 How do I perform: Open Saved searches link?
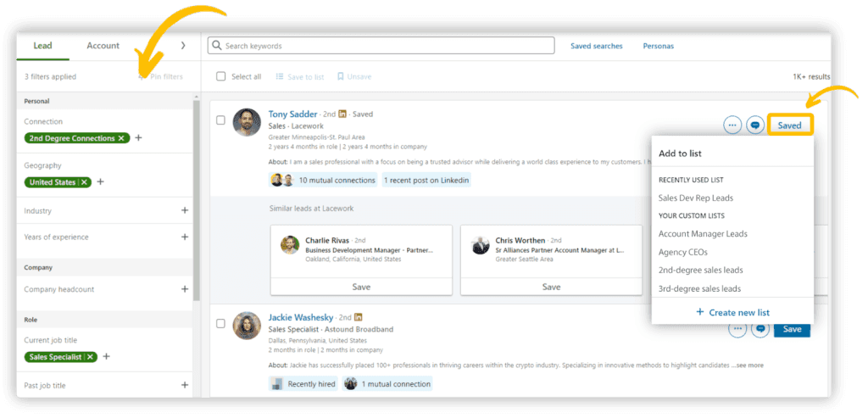coord(597,46)
